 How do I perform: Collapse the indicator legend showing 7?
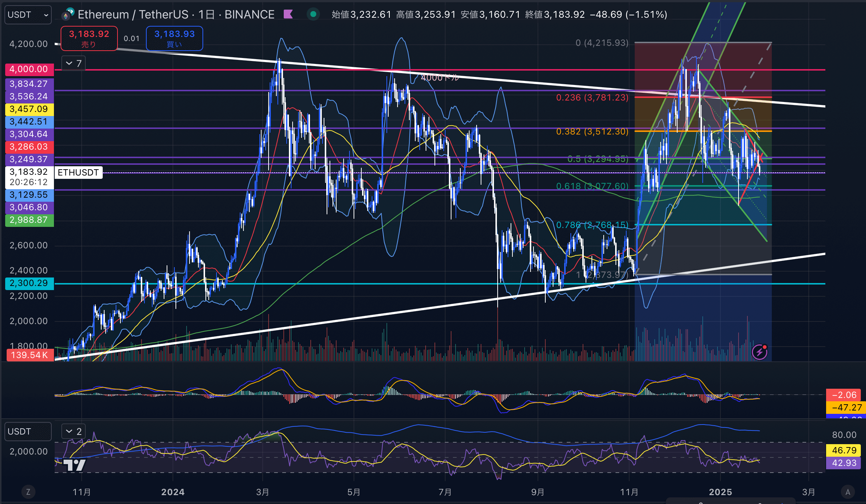point(74,64)
